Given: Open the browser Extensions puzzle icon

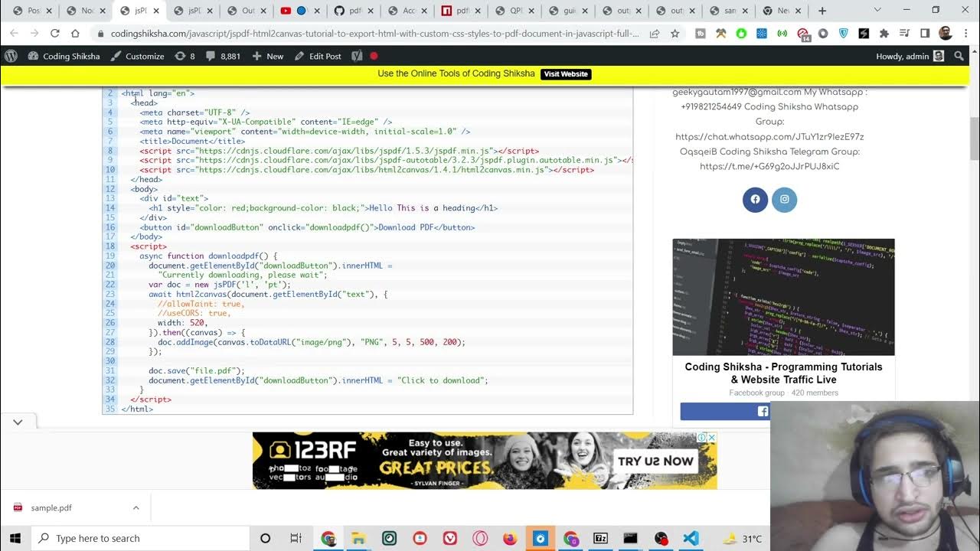Looking at the screenshot, I should (x=884, y=34).
